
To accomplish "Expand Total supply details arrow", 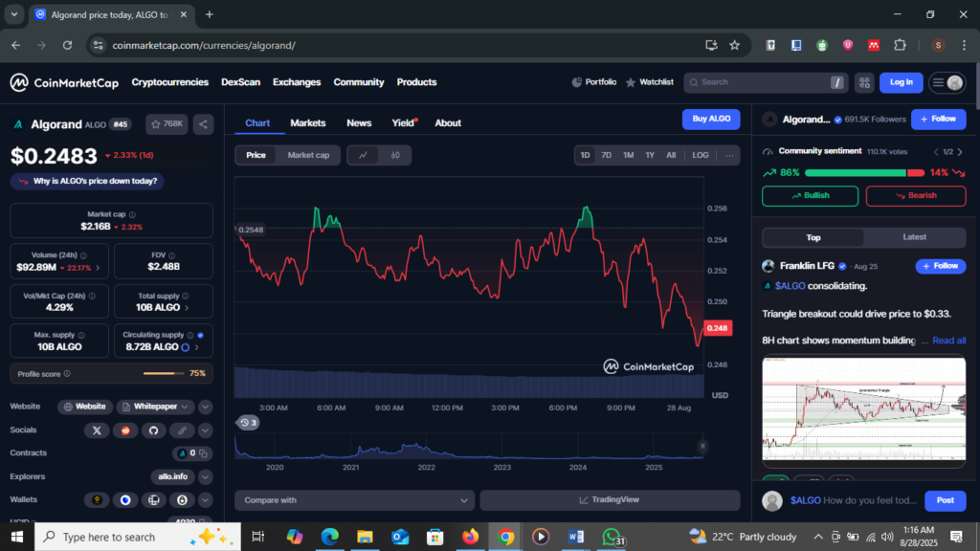I will [x=187, y=307].
